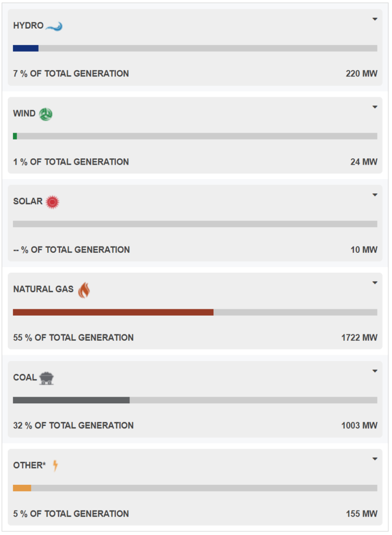Expand the Other panel dropdown arrow

[375, 459]
